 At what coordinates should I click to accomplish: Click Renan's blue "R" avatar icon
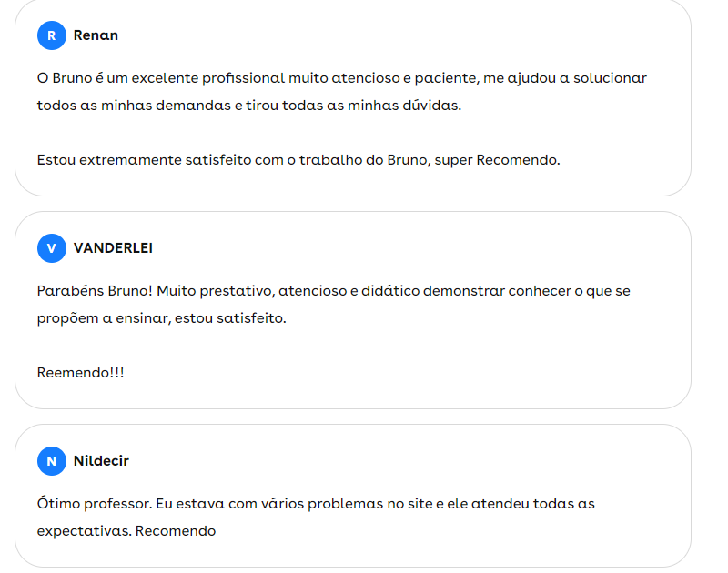point(52,35)
